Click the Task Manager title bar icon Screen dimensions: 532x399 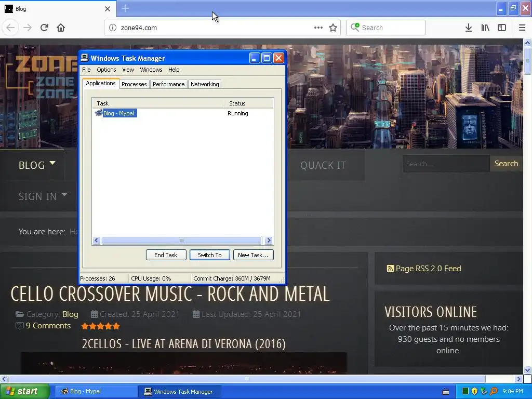85,58
